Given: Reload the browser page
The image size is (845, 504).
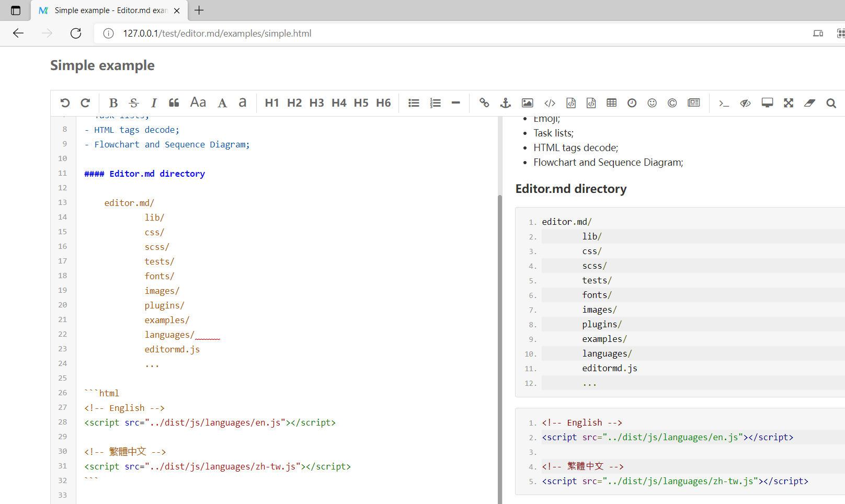Looking at the screenshot, I should pos(76,33).
